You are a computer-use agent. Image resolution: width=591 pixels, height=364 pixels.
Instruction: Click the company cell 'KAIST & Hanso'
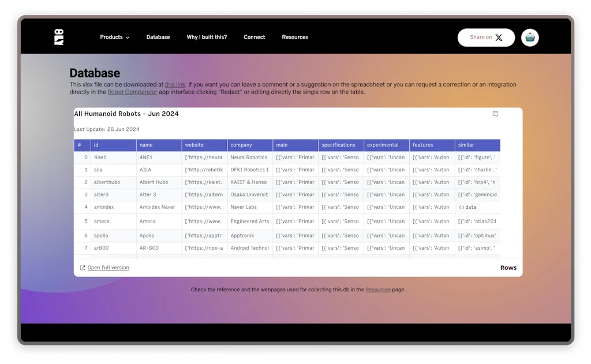250,182
